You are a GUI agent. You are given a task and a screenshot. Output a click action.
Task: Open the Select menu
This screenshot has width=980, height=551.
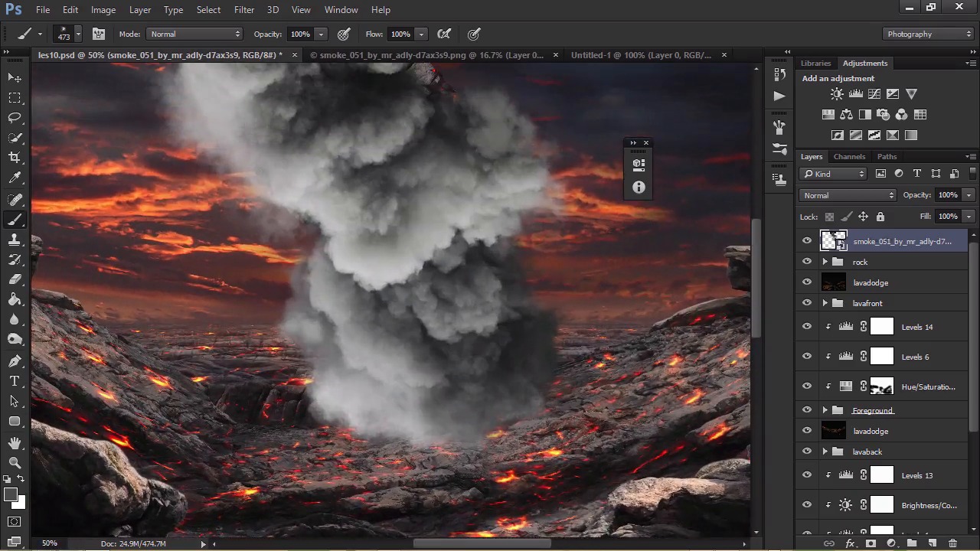pos(208,10)
